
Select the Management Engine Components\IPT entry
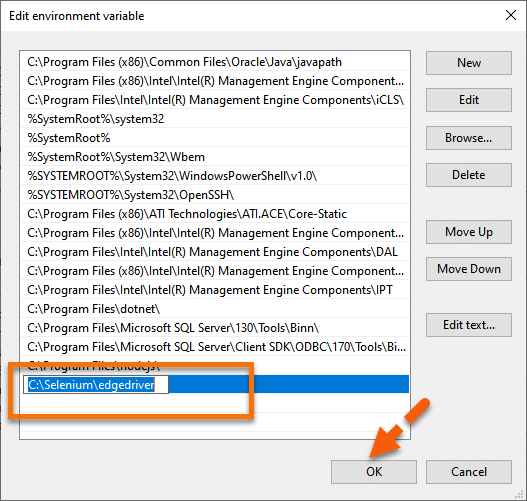click(x=215, y=290)
